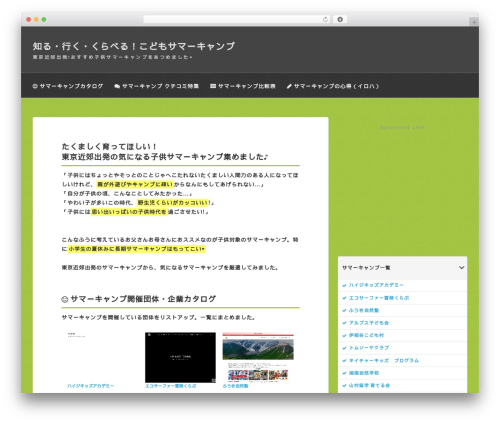
Task: Click the smiley icon beside 開催団体・企業カタログ heading
Action: [x=65, y=299]
